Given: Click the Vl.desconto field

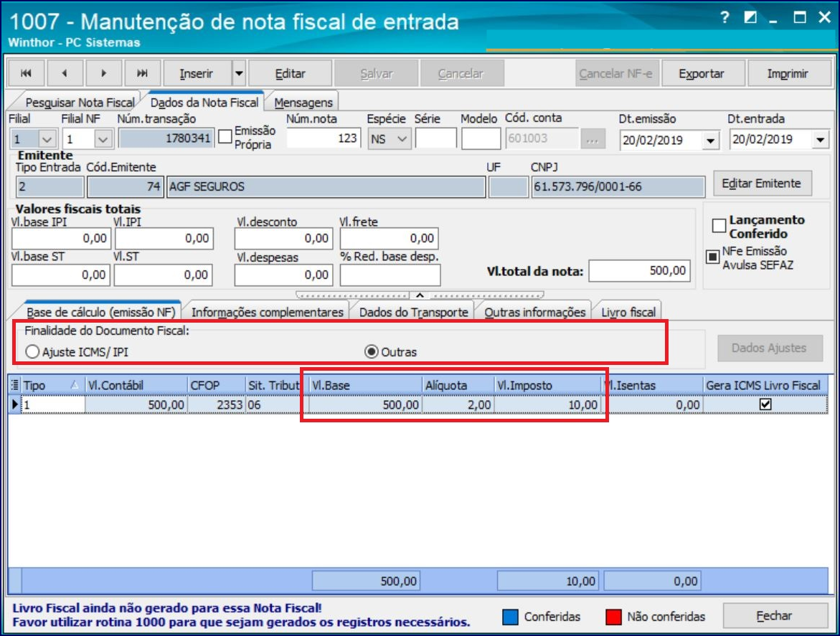Looking at the screenshot, I should [x=283, y=238].
